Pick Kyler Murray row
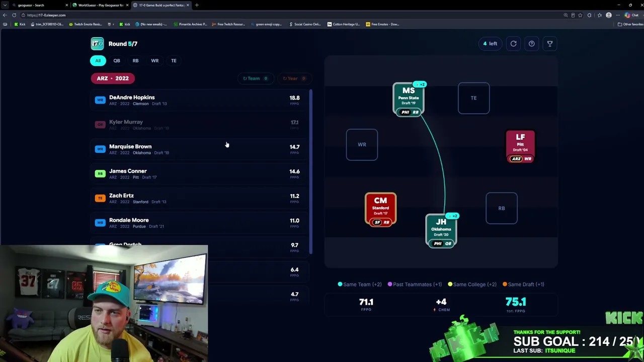Screen dimensions: 644x362 (200, 125)
